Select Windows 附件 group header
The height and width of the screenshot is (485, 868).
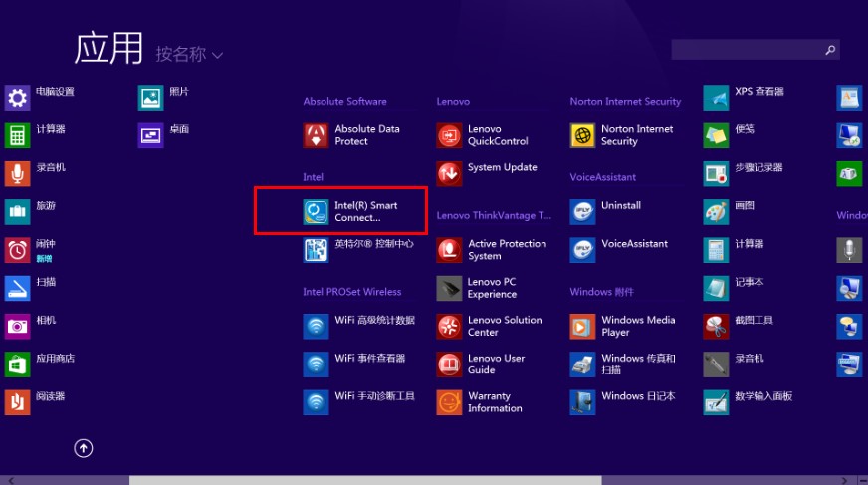[602, 292]
